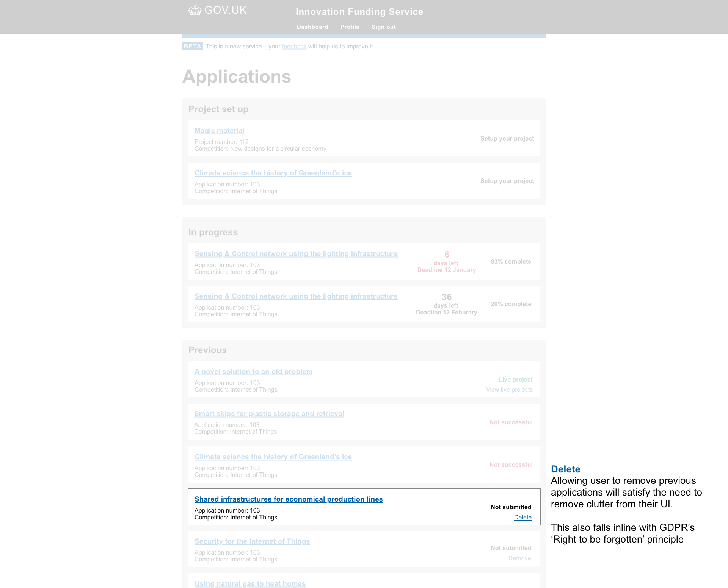This screenshot has height=588, width=728.
Task: Click Setup your project for Magic material
Action: [507, 139]
